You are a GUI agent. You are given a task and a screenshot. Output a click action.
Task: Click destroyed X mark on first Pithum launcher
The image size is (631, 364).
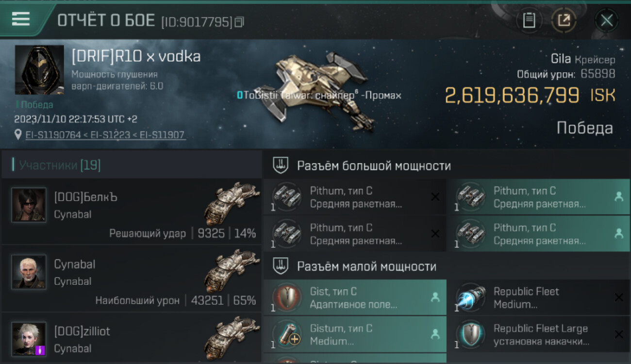pos(435,197)
